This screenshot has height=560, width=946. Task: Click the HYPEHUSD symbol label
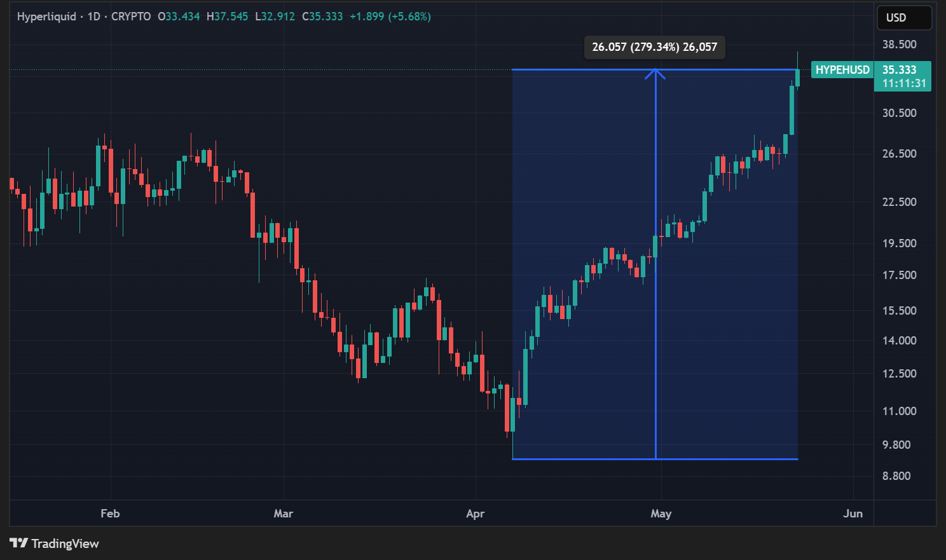pyautogui.click(x=842, y=70)
